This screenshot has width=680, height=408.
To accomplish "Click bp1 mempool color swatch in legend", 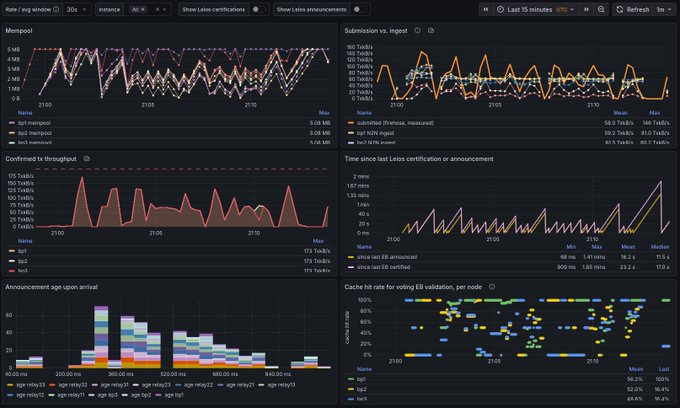I will click(x=12, y=123).
